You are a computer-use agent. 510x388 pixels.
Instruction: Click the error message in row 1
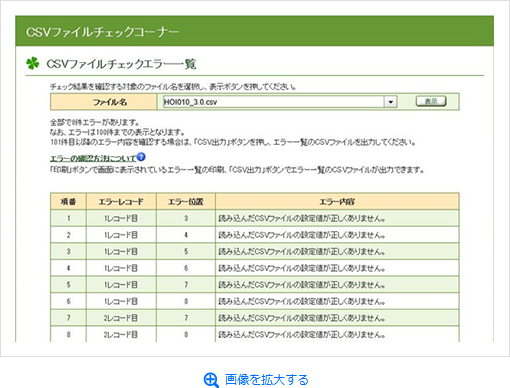[x=302, y=218]
